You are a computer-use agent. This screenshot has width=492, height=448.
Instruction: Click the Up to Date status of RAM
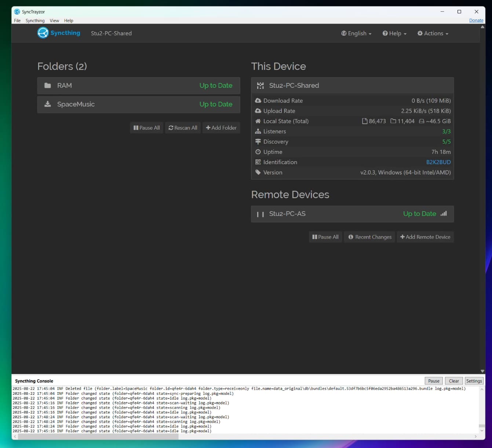tap(216, 86)
